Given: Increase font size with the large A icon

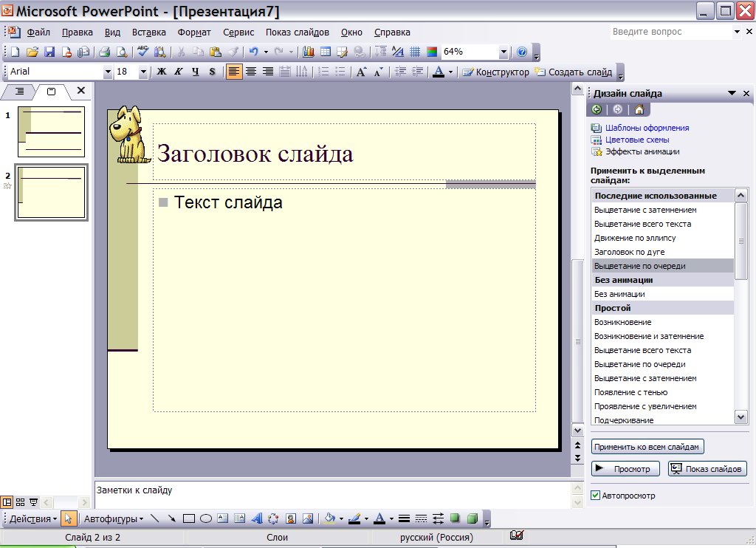Looking at the screenshot, I should click(x=361, y=72).
